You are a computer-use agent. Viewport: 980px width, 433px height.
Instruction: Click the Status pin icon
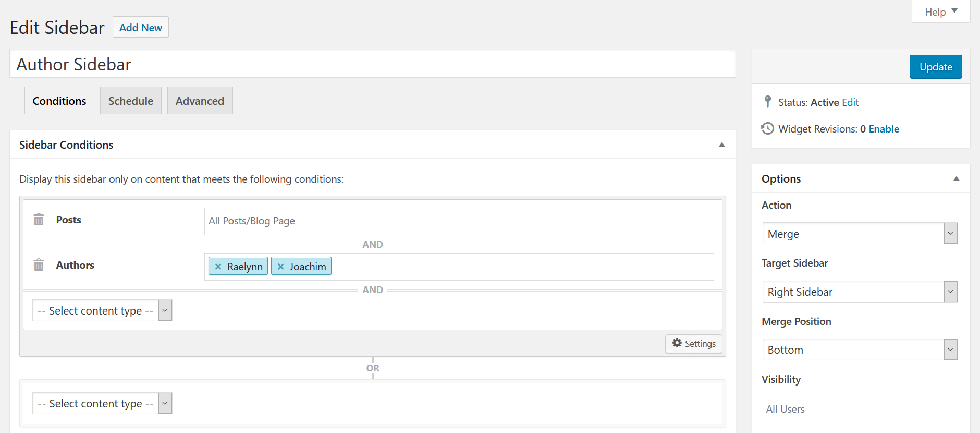pyautogui.click(x=767, y=102)
